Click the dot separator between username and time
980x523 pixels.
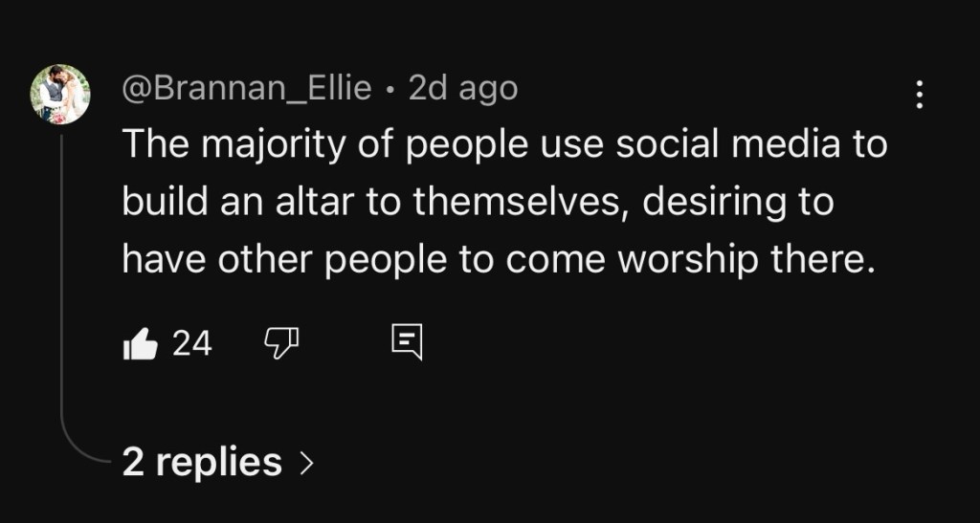click(390, 90)
